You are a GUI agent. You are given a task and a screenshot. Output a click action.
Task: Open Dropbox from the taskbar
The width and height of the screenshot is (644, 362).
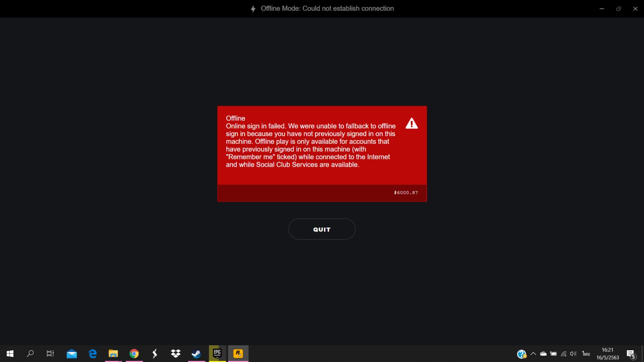[x=176, y=354]
